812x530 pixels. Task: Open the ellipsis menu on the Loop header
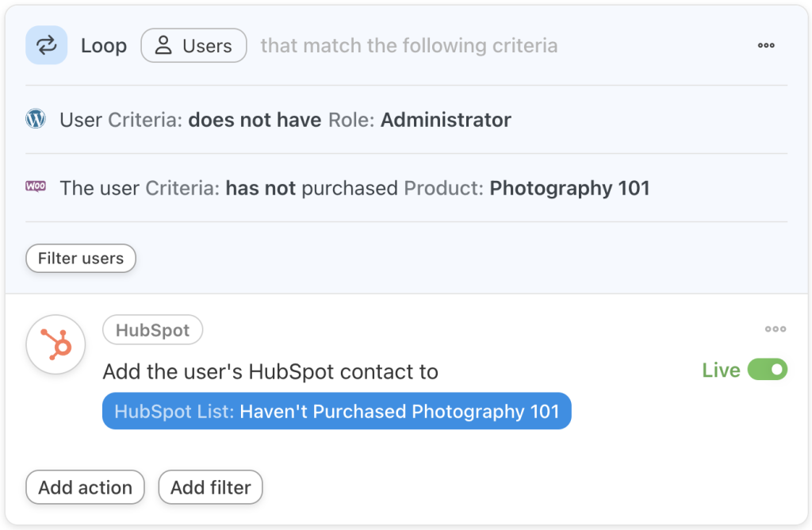pos(766,45)
